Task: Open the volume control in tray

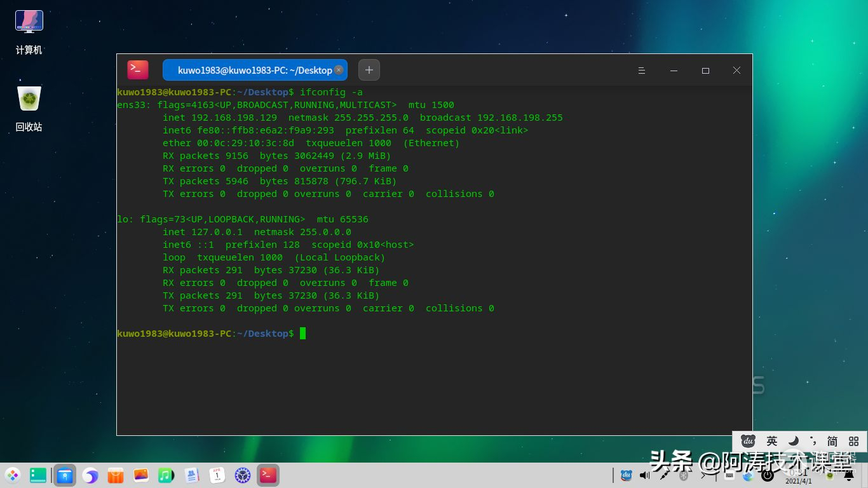Action: click(x=645, y=475)
